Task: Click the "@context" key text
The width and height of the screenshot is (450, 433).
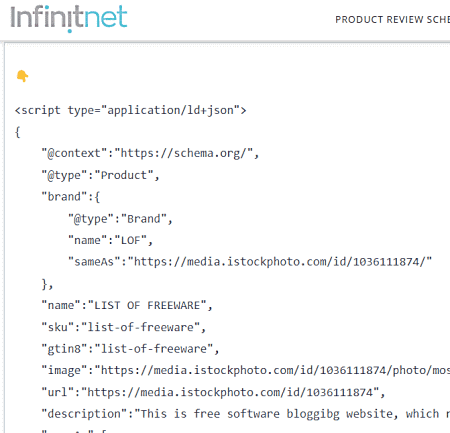Action: tap(74, 153)
